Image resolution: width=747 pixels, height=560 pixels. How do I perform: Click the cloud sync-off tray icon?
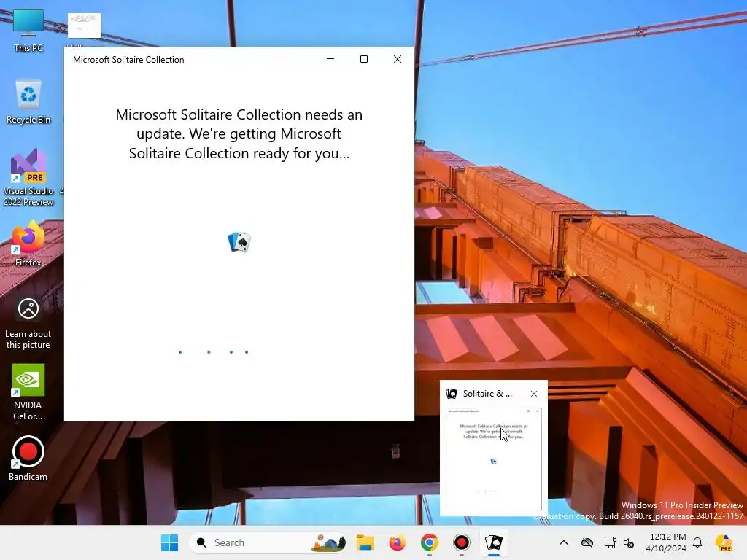click(587, 542)
